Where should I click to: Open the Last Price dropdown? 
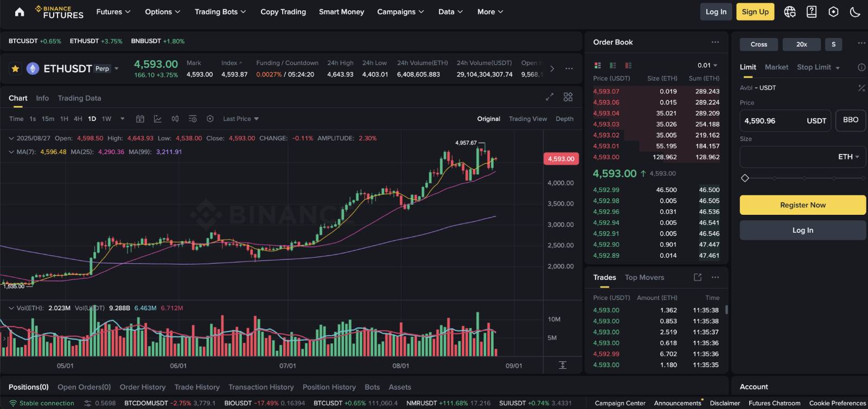(x=241, y=119)
